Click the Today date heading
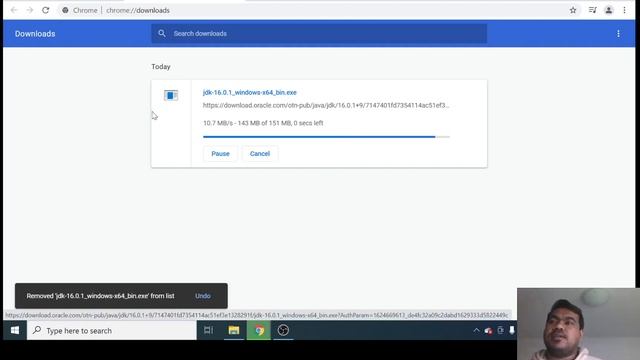This screenshot has width=640, height=360. (161, 67)
